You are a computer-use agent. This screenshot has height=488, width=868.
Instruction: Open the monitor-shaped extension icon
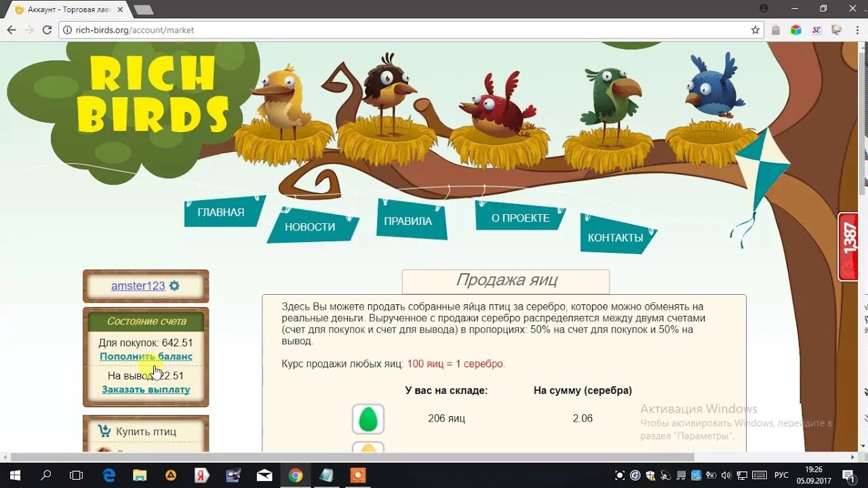837,30
